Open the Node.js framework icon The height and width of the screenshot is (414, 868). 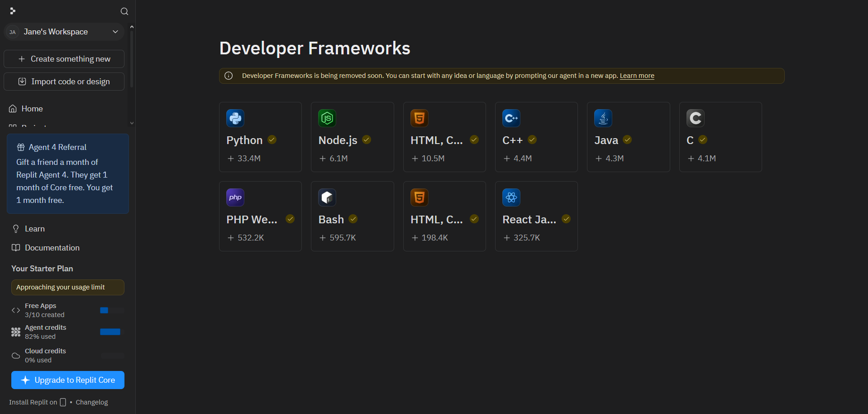tap(327, 118)
